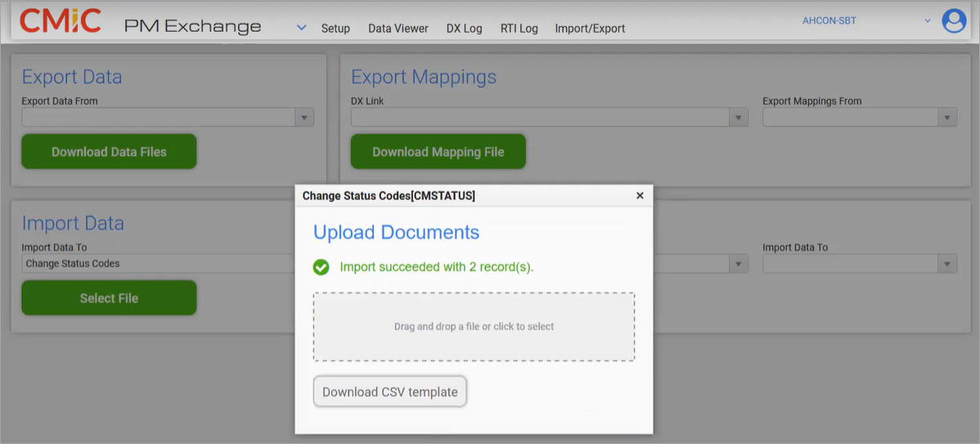Expand the Export Mappings From dropdown
This screenshot has width=980, height=444.
point(947,119)
